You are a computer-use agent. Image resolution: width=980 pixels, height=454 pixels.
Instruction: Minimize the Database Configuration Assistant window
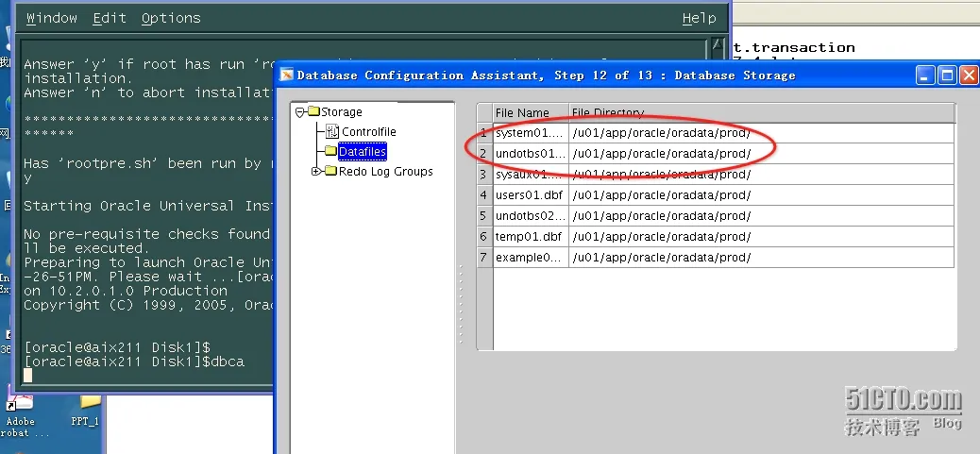tap(925, 76)
